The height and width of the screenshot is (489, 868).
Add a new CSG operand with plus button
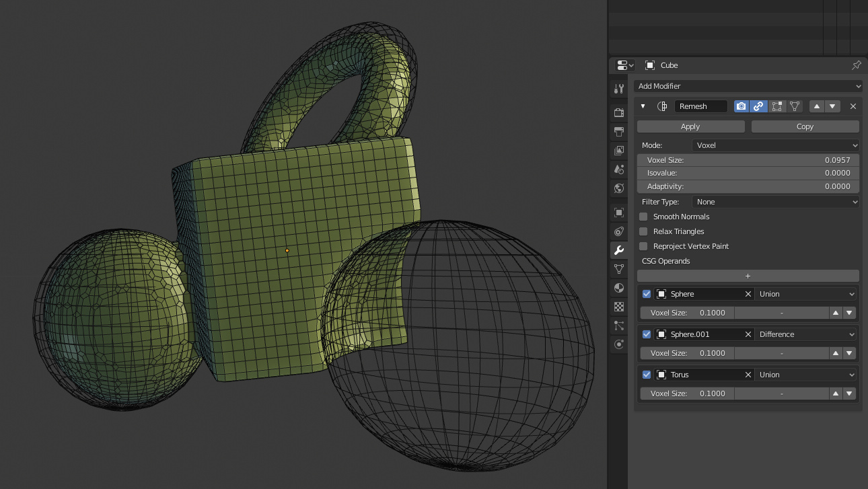click(748, 276)
